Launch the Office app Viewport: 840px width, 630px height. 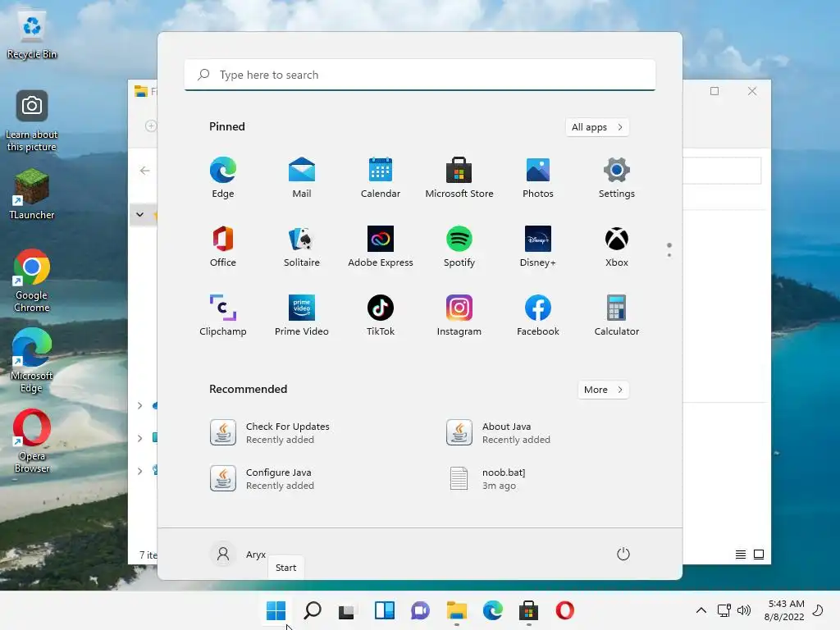coord(223,246)
